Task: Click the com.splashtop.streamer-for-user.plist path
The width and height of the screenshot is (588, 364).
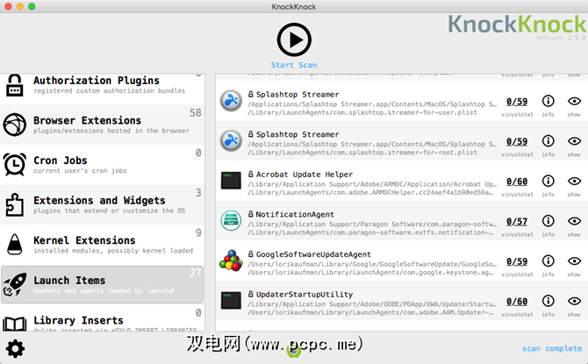Action: [362, 112]
